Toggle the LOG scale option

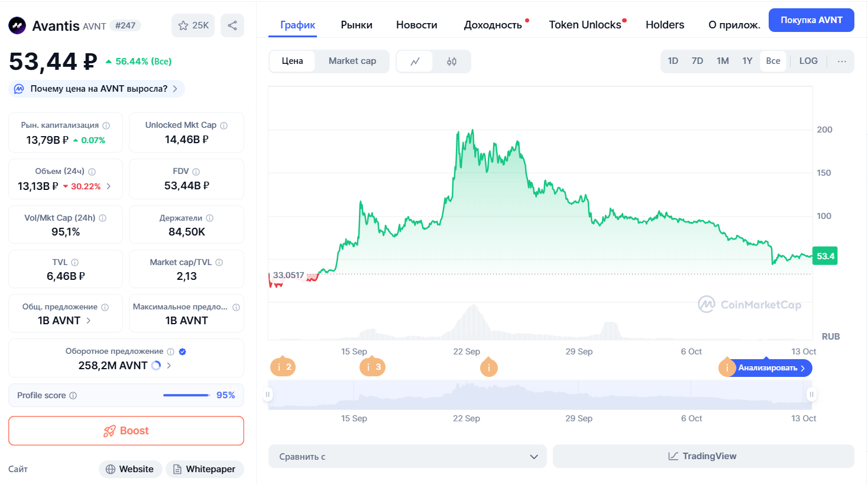808,61
